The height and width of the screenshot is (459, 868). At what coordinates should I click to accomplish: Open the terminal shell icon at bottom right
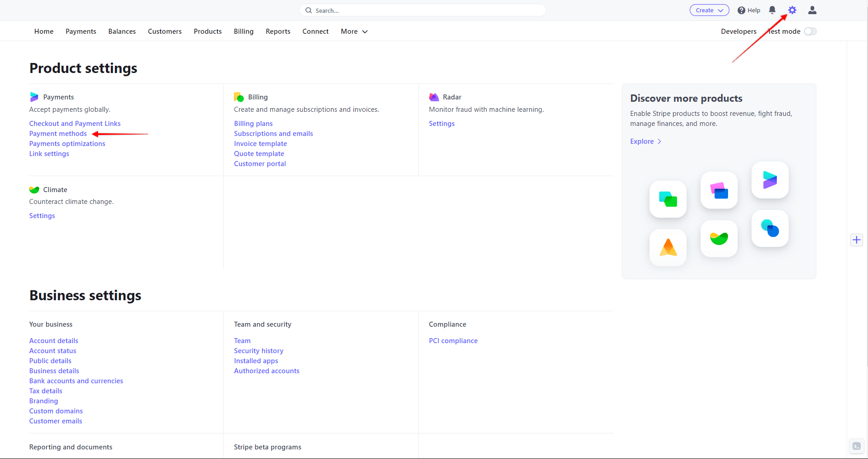point(857,446)
